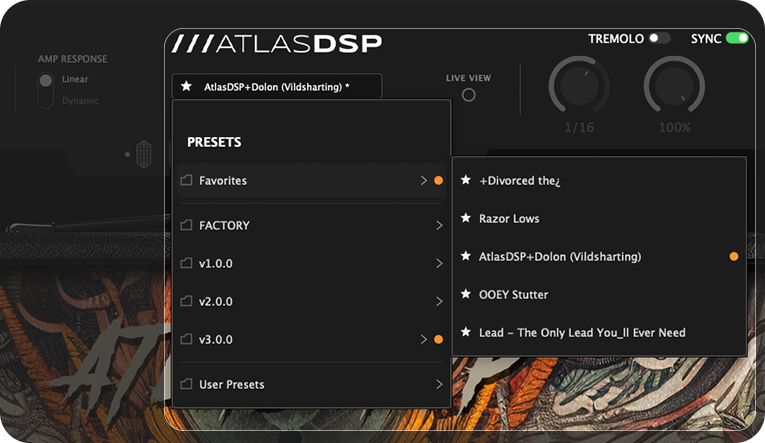Click the star next to +Divorced the¿

466,180
